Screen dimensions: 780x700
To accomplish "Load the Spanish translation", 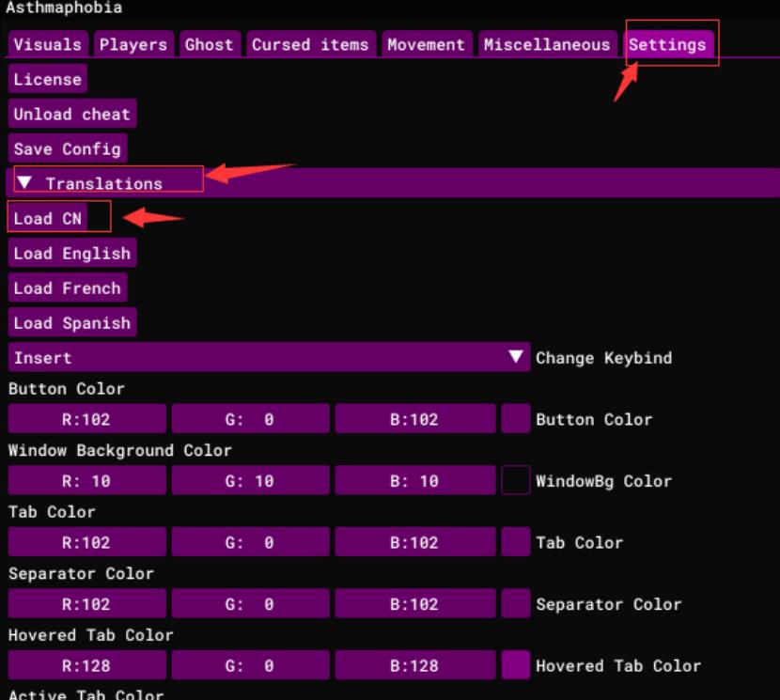I will (x=72, y=322).
